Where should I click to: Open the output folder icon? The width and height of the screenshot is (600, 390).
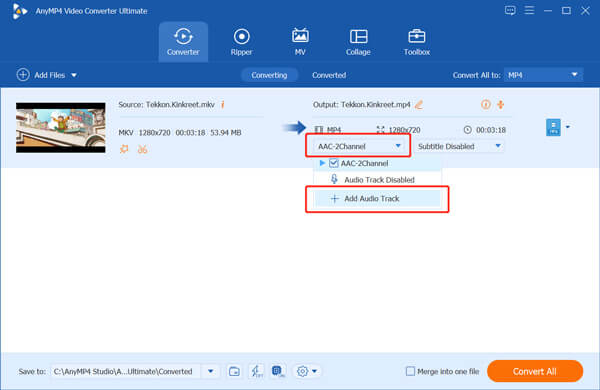point(234,371)
